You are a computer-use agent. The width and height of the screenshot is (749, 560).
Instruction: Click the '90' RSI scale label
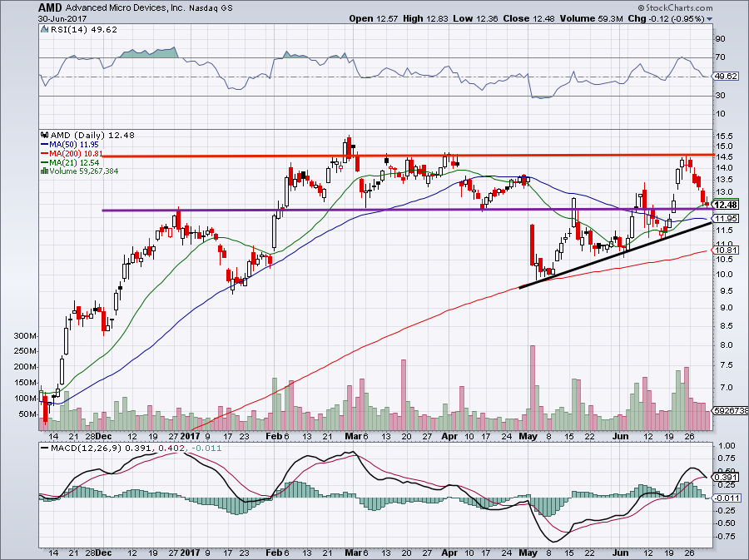[721, 39]
